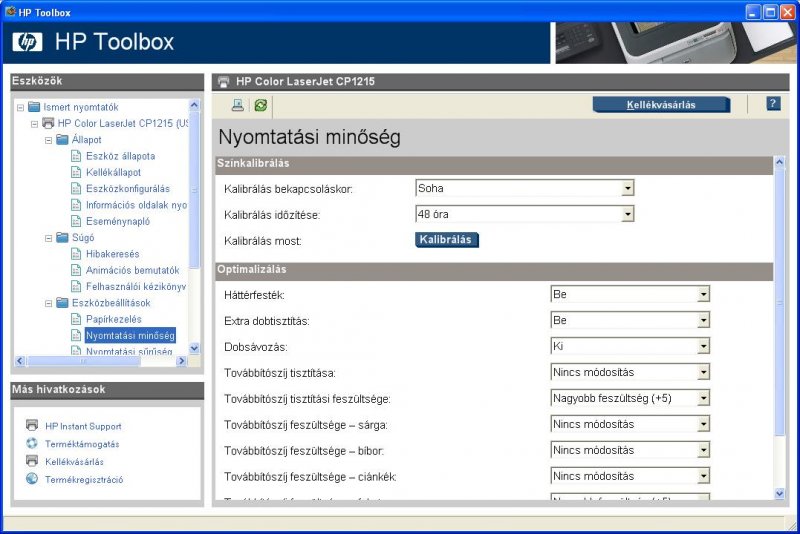Select Kellékállapot in the tree
This screenshot has width=800, height=534.
(113, 172)
